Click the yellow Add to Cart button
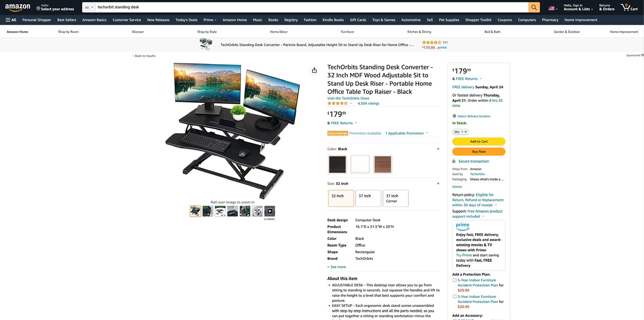The image size is (644, 320). [x=478, y=142]
